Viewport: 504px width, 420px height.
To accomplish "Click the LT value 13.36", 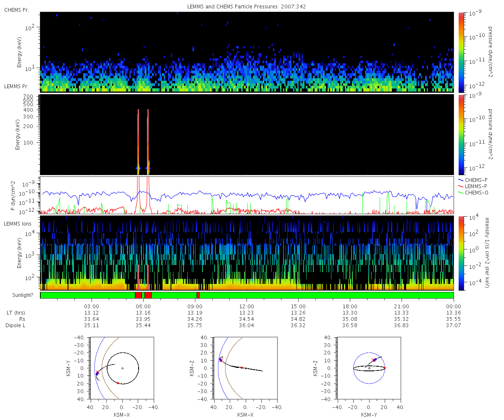I will [x=454, y=312].
